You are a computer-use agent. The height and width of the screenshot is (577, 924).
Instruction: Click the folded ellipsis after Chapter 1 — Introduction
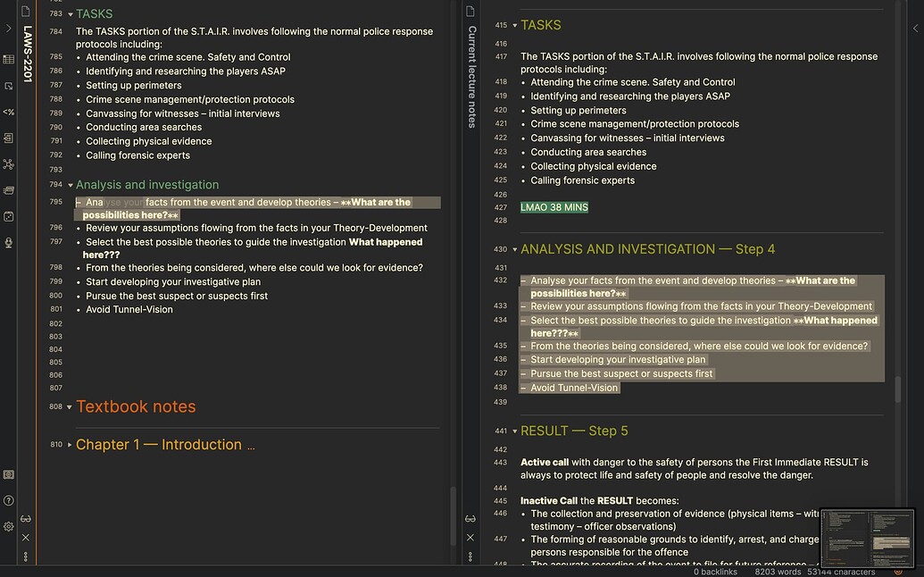click(x=251, y=447)
